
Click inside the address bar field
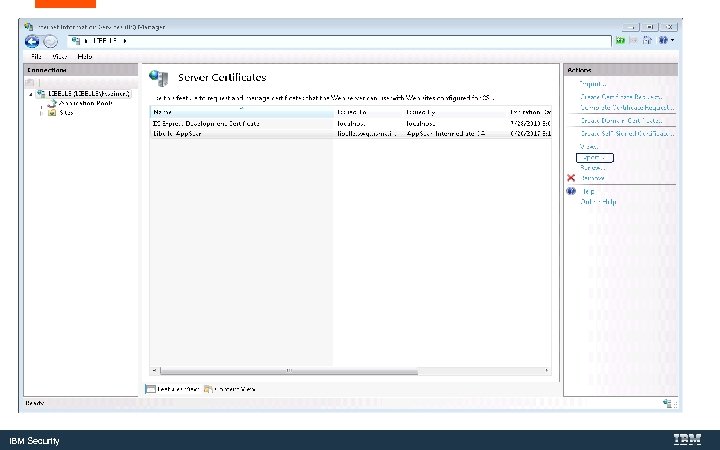[339, 41]
